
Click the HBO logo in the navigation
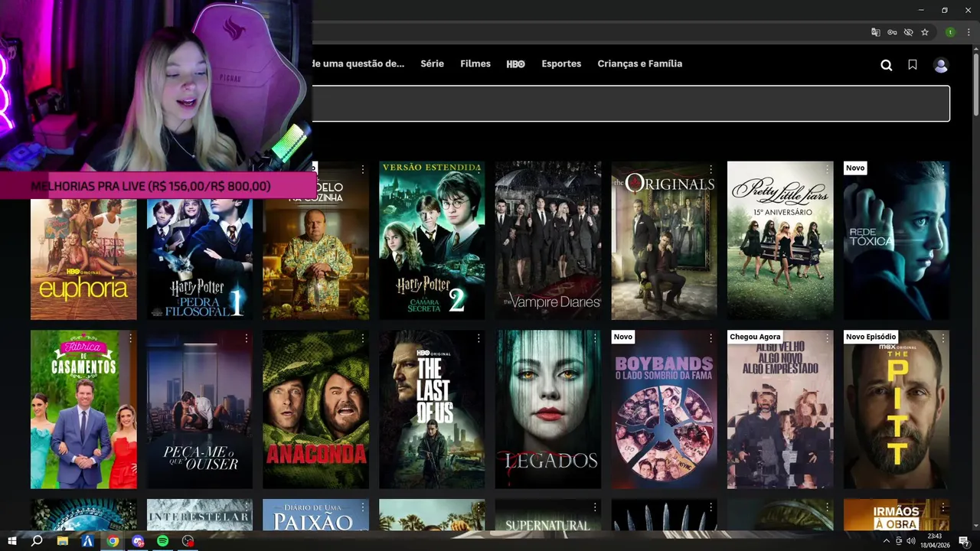coord(515,64)
